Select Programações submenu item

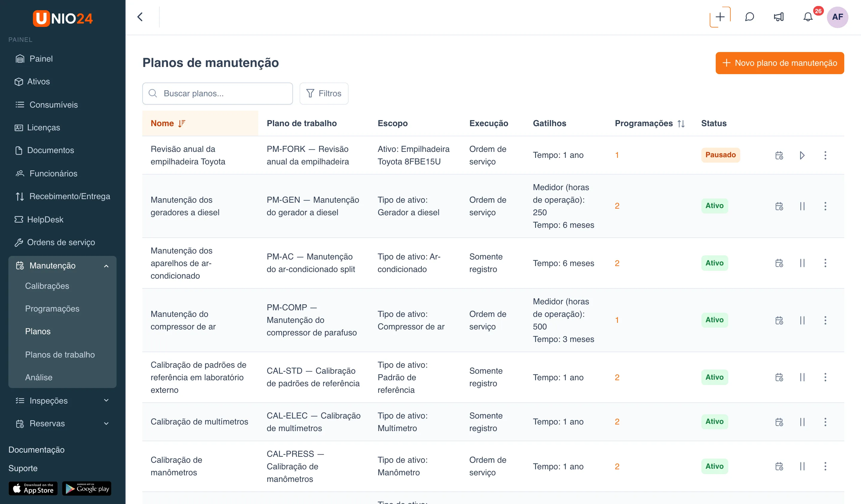(52, 308)
